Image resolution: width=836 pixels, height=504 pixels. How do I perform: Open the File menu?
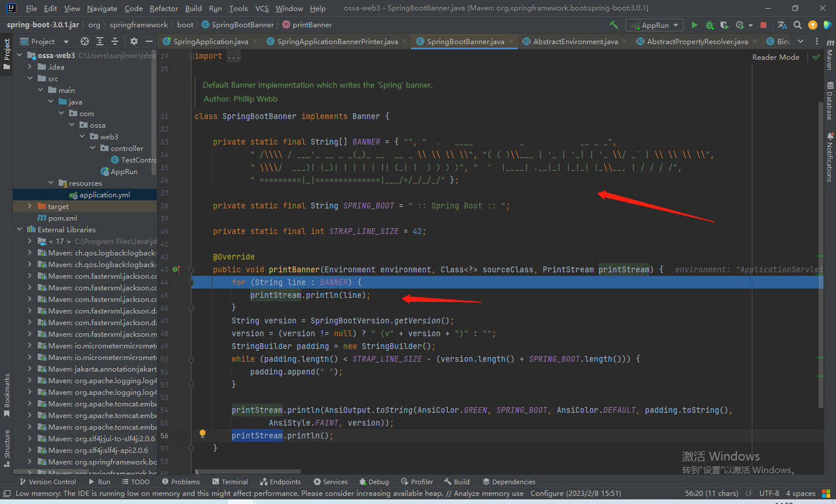point(31,8)
